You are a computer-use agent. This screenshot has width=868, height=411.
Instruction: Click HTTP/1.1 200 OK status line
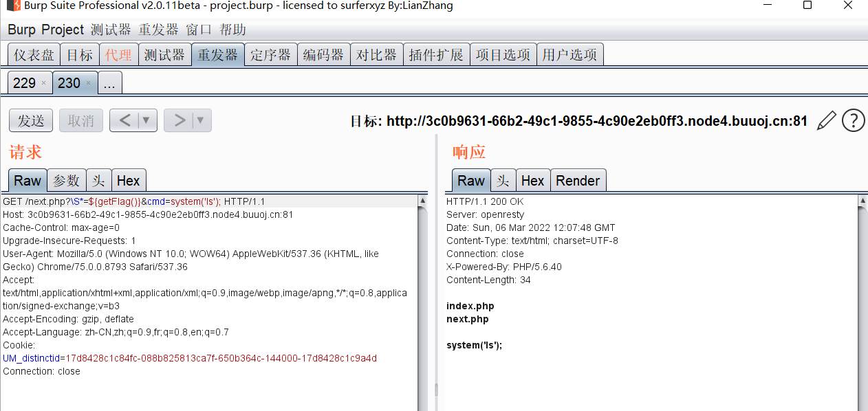(x=485, y=201)
